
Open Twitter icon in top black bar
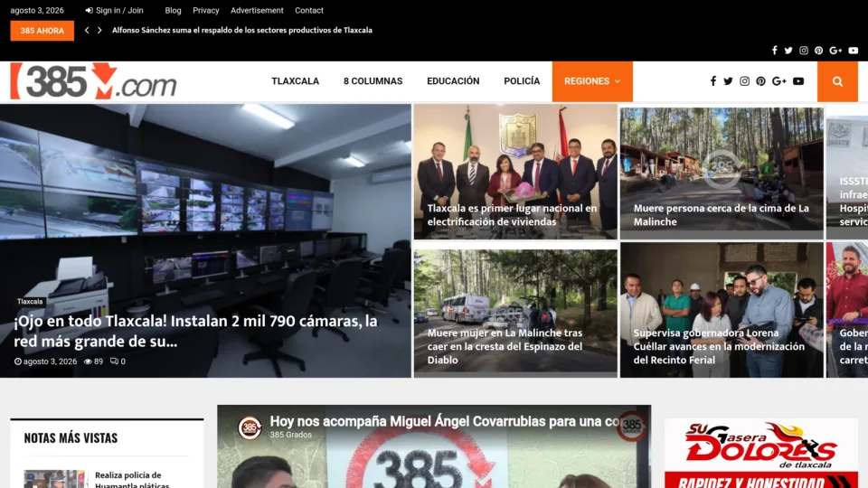click(788, 51)
